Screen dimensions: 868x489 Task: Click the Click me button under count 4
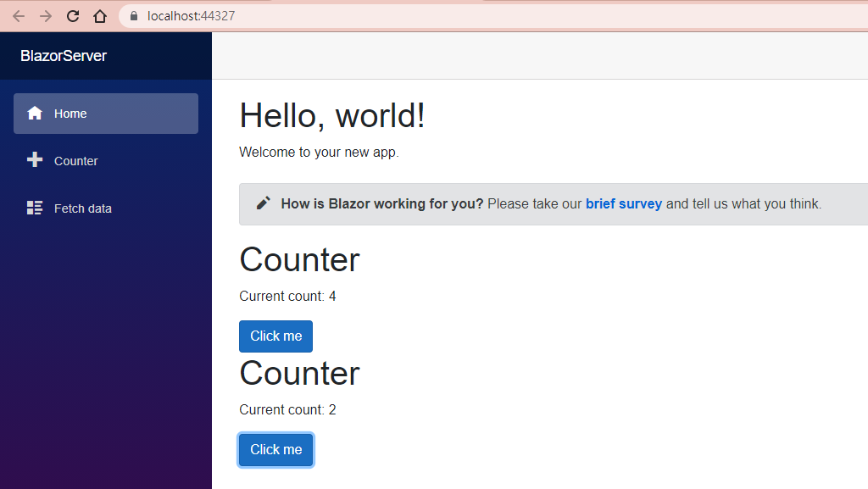pyautogui.click(x=275, y=336)
